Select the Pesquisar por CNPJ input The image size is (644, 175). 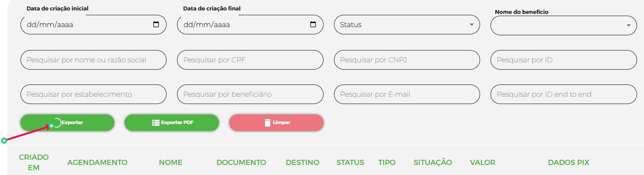click(x=406, y=60)
